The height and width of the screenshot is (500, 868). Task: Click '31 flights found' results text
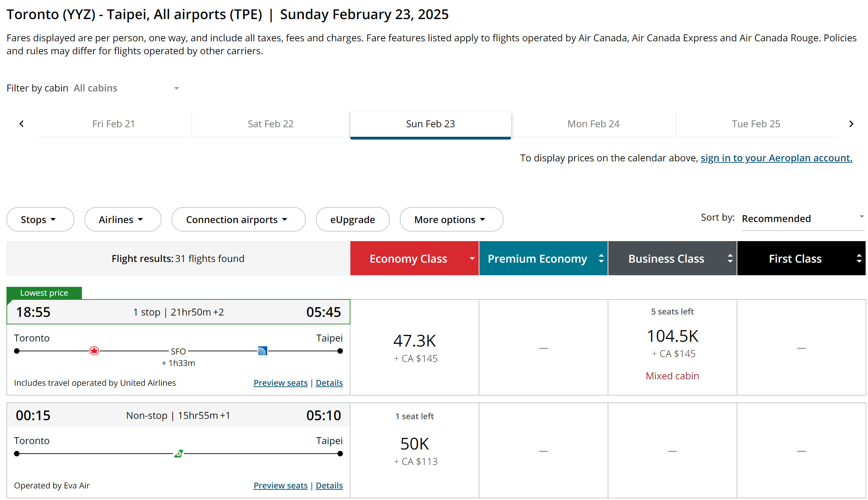pos(209,258)
